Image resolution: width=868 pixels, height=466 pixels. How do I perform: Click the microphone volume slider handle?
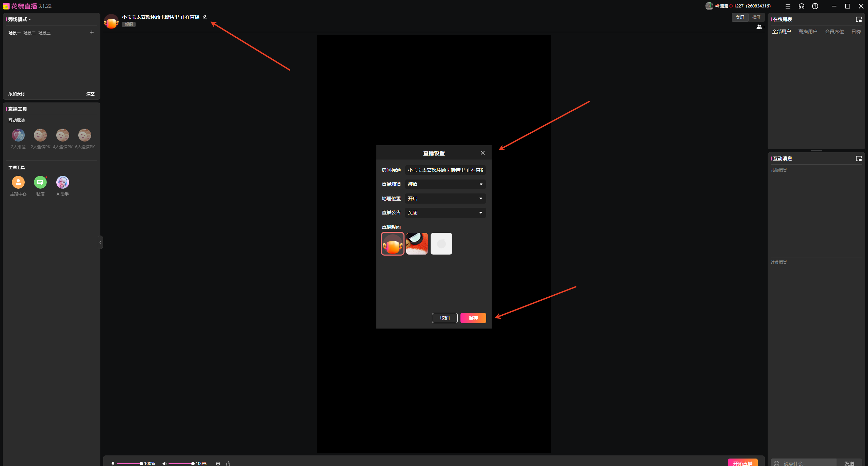[141, 463]
